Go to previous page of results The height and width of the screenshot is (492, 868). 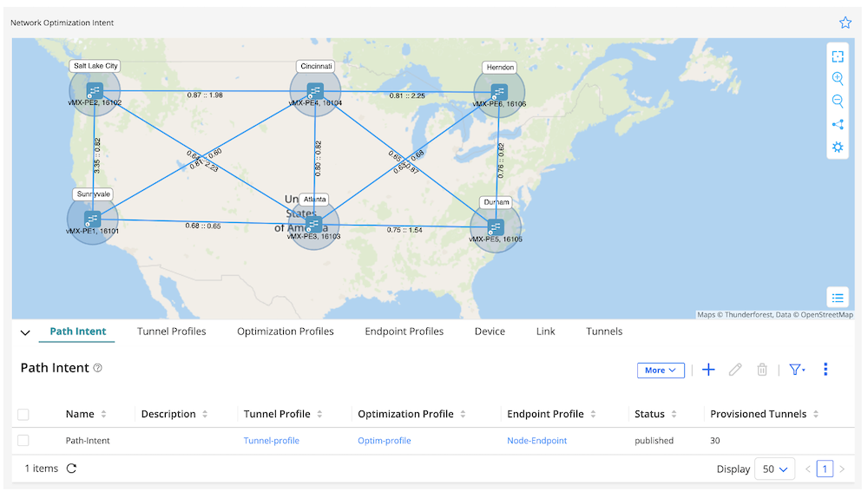(x=807, y=469)
